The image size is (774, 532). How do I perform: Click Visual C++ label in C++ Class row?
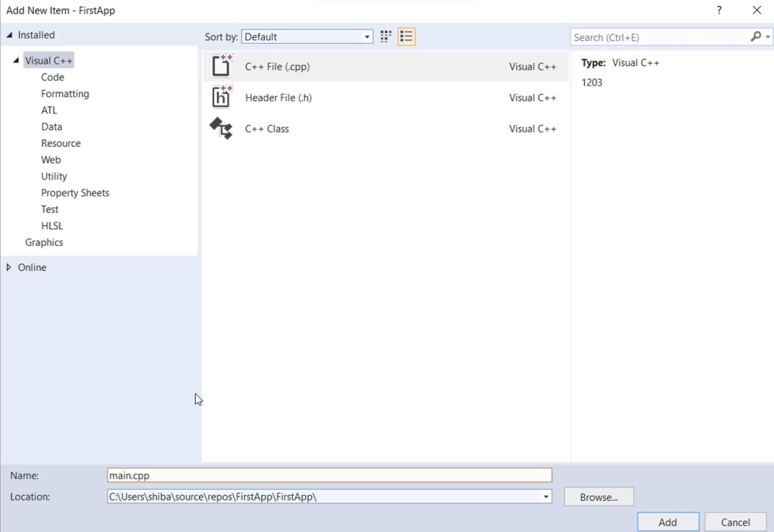click(533, 129)
